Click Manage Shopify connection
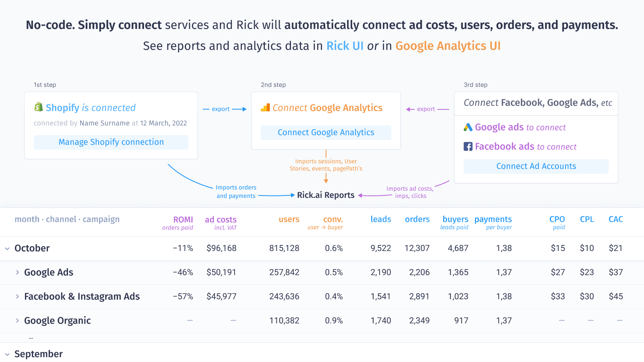 111,142
